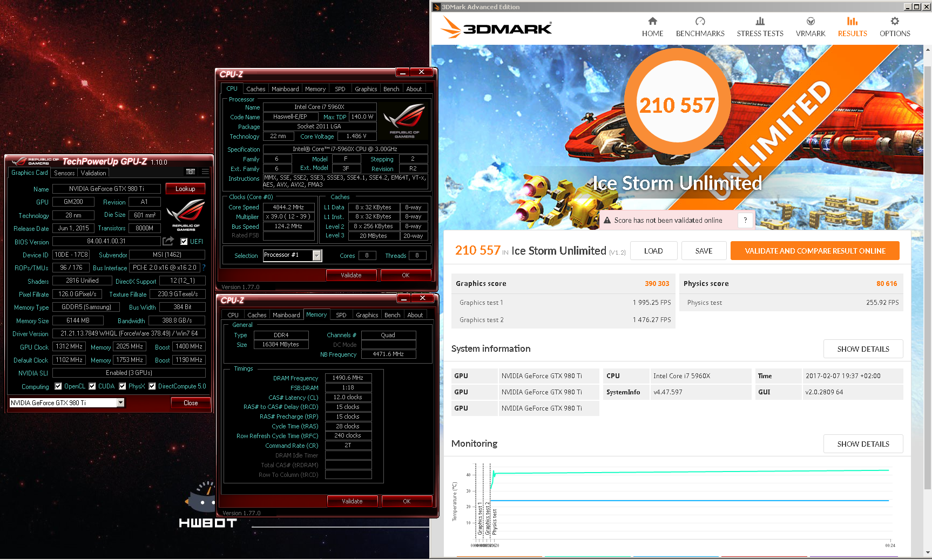Viewport: 932px width, 560px height.
Task: Open the Graphics tab in the CPU-Z memory window
Action: coord(367,315)
